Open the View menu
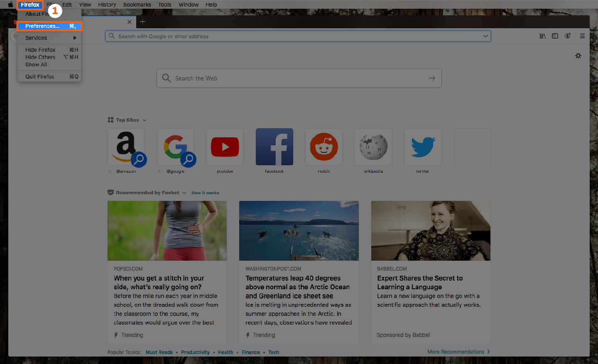The width and height of the screenshot is (598, 364). click(x=85, y=5)
